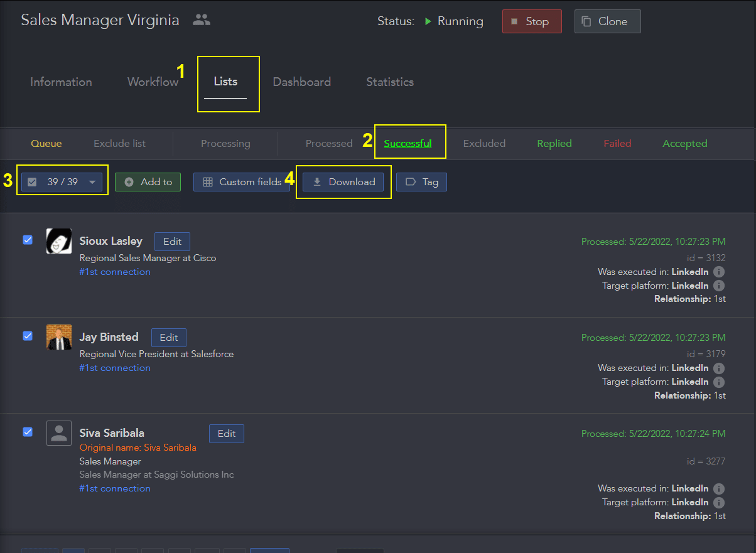View the Statistics tab
The height and width of the screenshot is (553, 756).
pos(390,82)
